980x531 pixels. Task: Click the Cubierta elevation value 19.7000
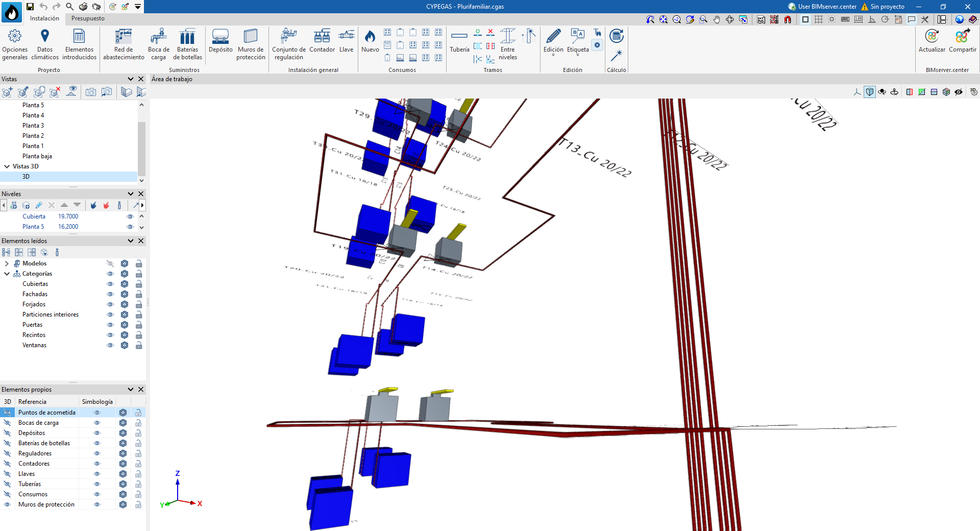coord(68,216)
